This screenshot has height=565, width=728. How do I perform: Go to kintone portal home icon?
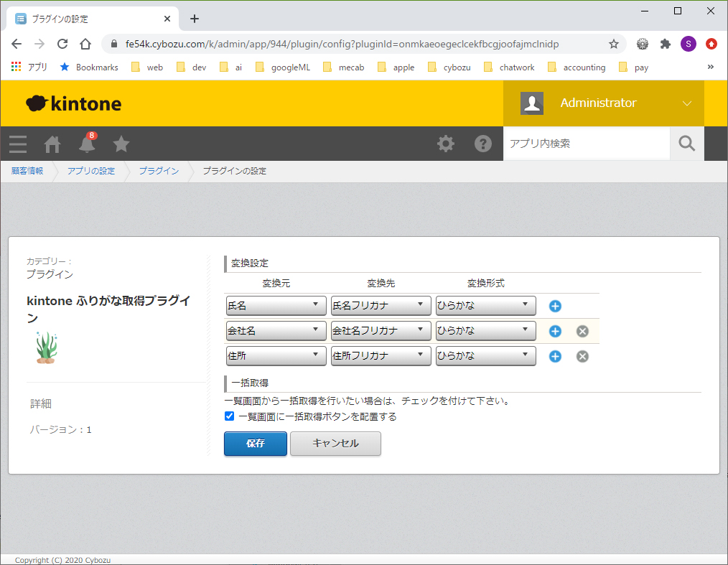pos(52,144)
